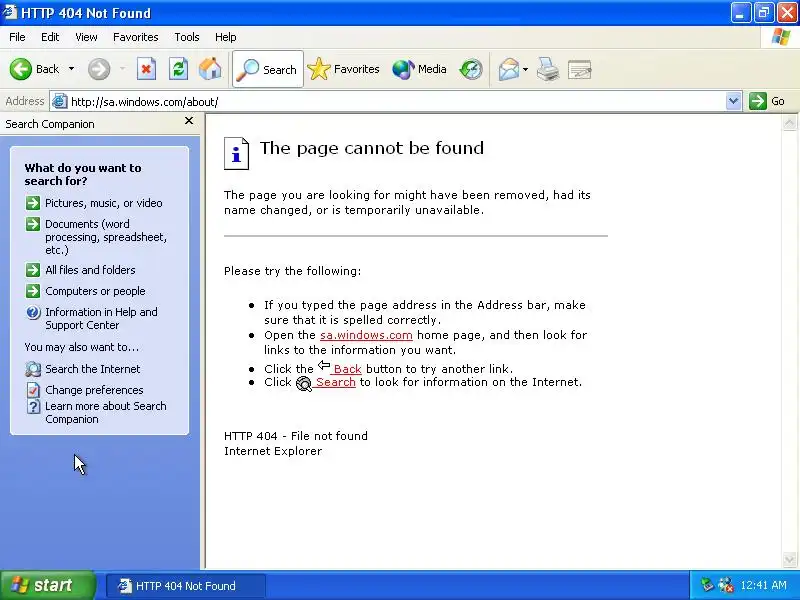Click into the Address bar URL field

(x=395, y=102)
